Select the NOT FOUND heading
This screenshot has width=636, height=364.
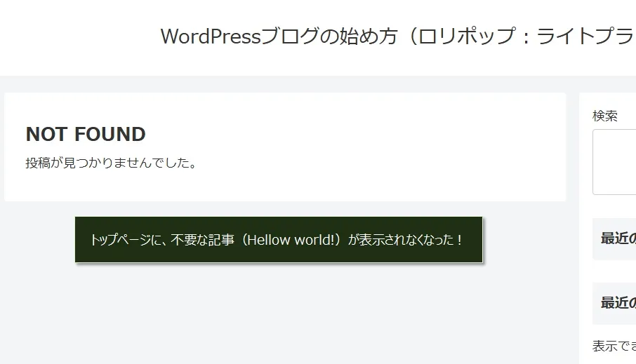pyautogui.click(x=86, y=134)
